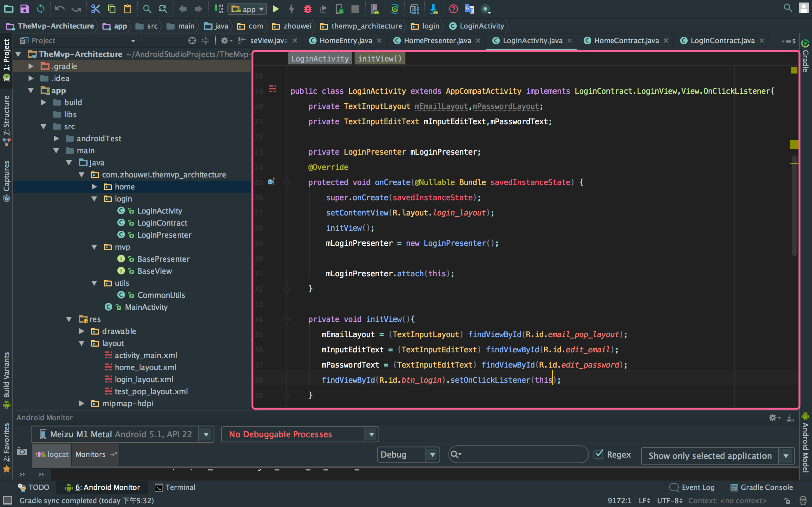The width and height of the screenshot is (812, 507).
Task: Click Show only selected application button
Action: (710, 454)
